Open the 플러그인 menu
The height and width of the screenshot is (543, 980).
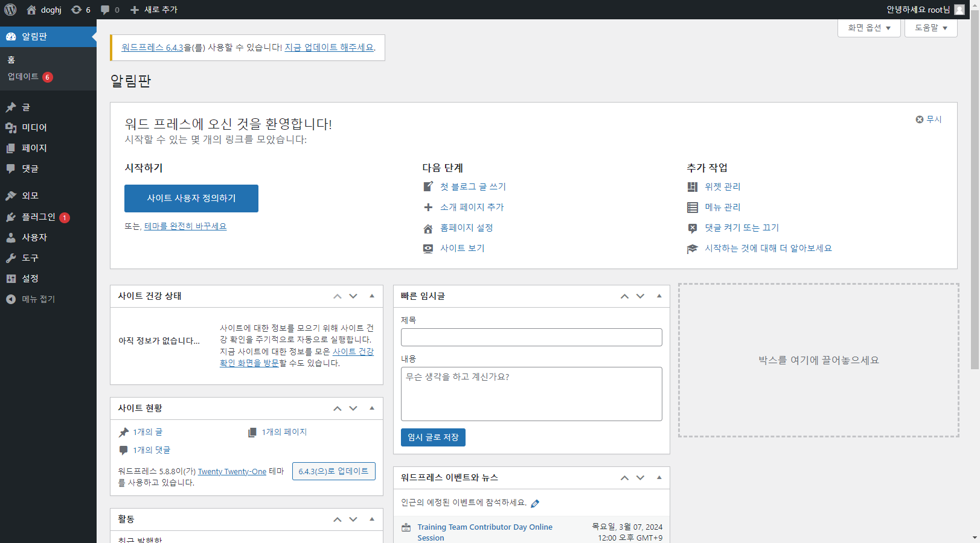pyautogui.click(x=48, y=217)
